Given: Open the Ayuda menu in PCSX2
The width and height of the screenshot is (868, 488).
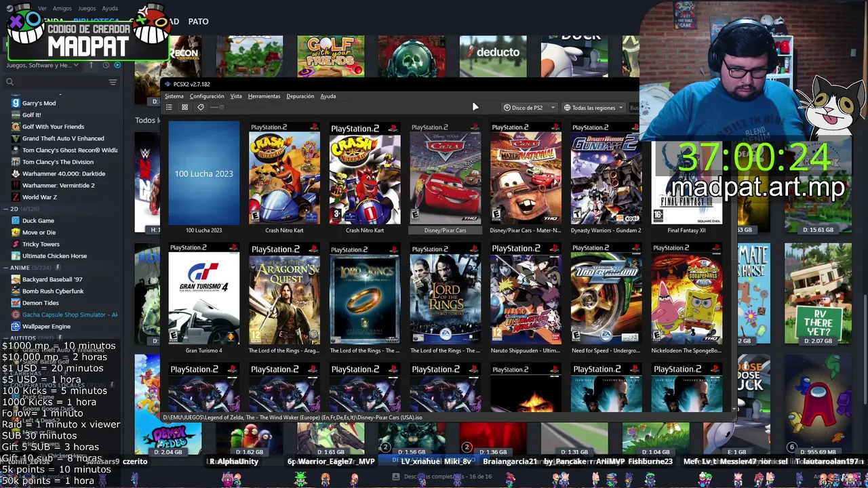Looking at the screenshot, I should pos(328,96).
